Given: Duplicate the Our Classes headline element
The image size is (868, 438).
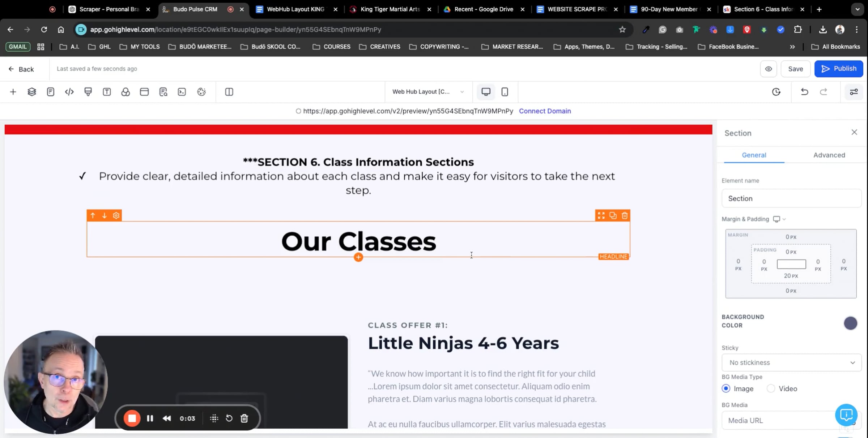Looking at the screenshot, I should point(613,216).
